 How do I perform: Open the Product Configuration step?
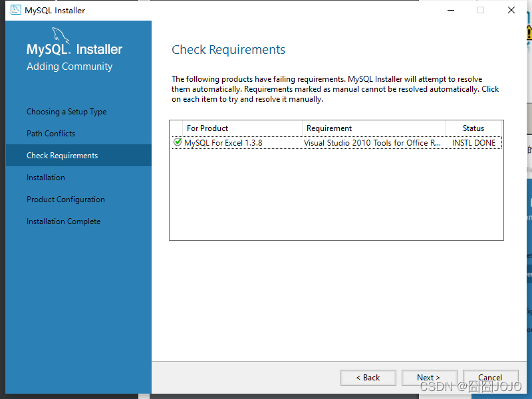click(66, 199)
